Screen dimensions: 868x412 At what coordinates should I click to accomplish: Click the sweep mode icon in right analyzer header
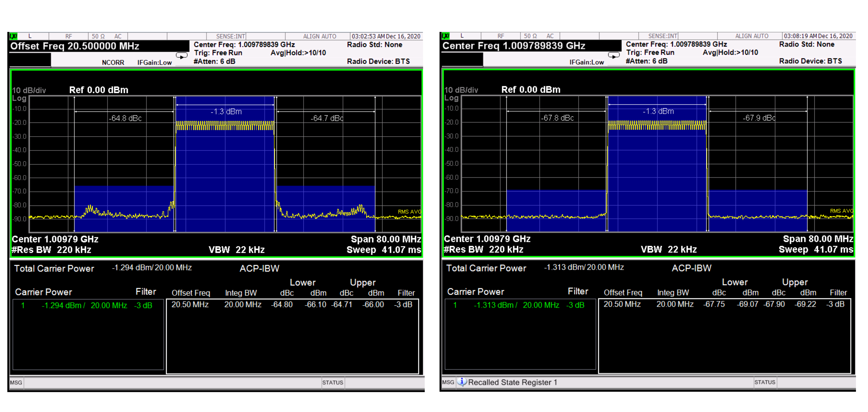(614, 56)
